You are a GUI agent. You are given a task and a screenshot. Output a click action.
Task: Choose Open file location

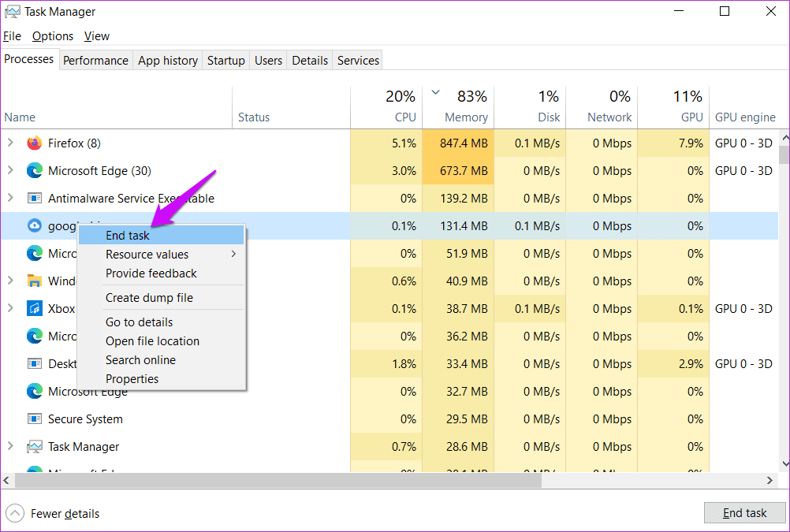click(161, 341)
